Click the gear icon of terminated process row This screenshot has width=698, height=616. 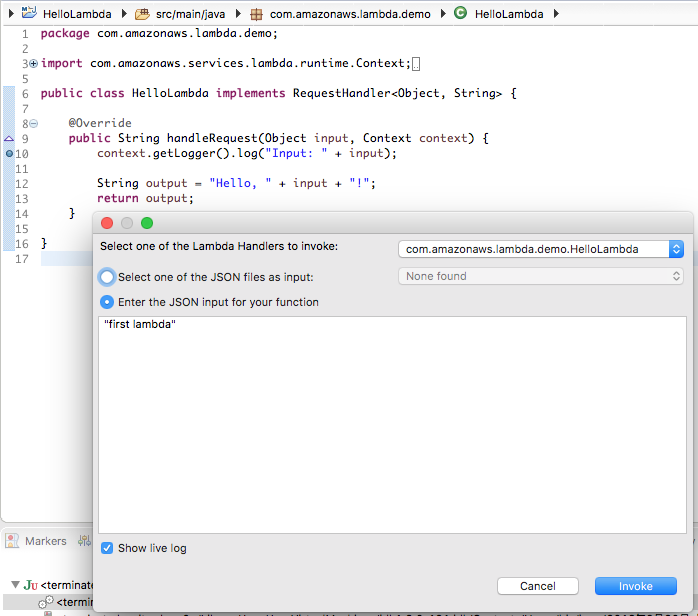click(x=45, y=602)
